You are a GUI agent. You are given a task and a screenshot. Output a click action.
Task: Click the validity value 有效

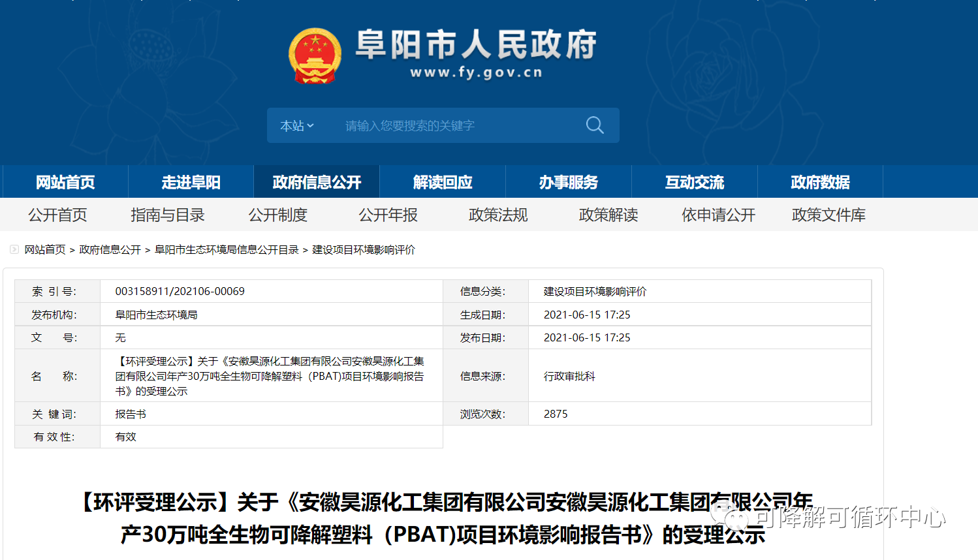click(126, 437)
